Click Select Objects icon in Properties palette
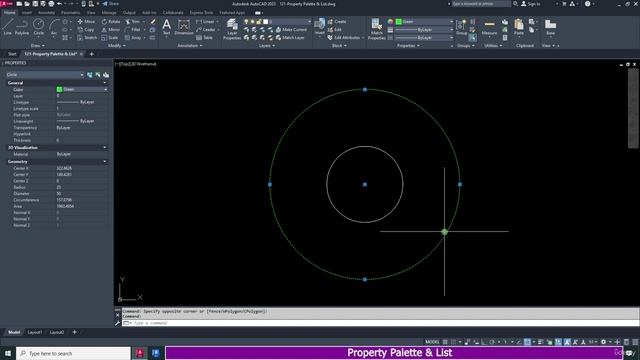Screen dimensions: 640x360 click(x=98, y=75)
